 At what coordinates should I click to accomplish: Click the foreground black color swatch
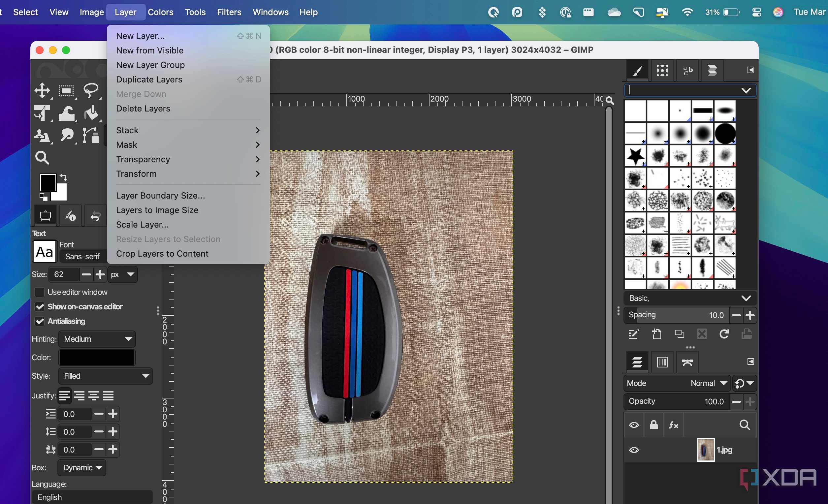pos(48,182)
